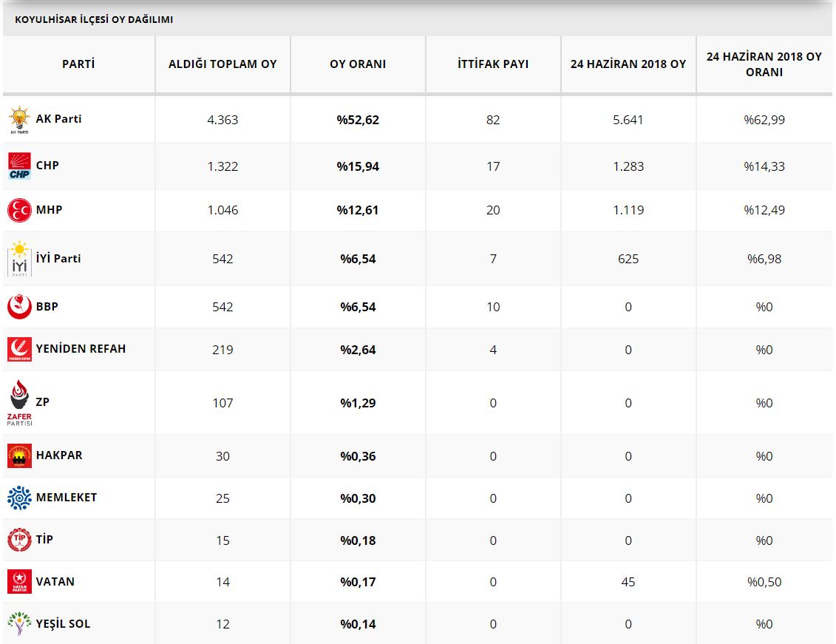836x644 pixels.
Task: Click the CHP party logo
Action: pyautogui.click(x=19, y=166)
